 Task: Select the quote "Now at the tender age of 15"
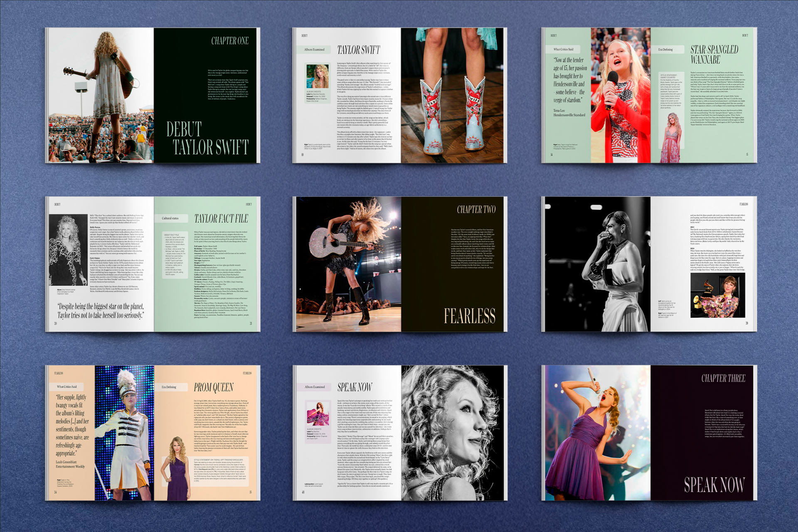pos(570,80)
